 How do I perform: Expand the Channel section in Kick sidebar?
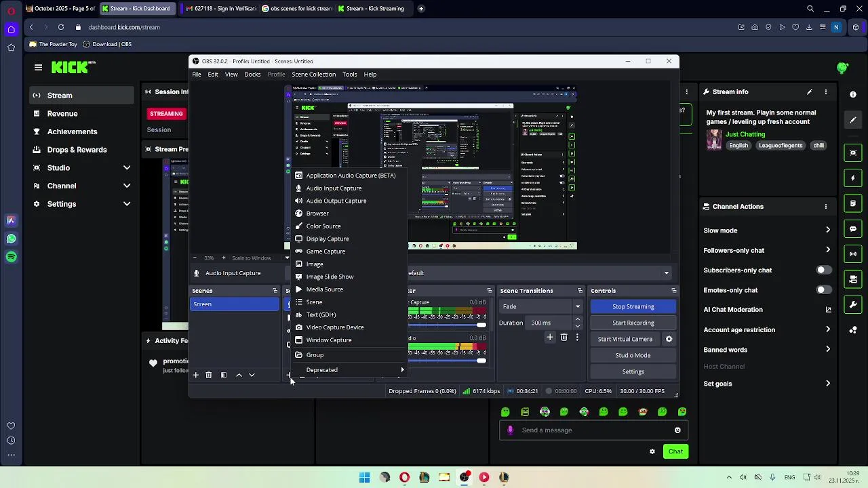(127, 186)
